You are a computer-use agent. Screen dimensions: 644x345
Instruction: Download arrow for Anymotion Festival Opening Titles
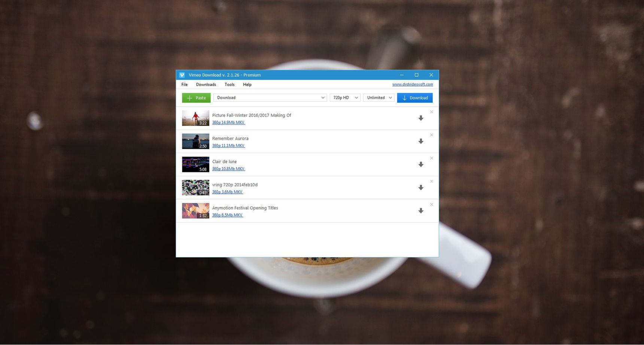421,211
